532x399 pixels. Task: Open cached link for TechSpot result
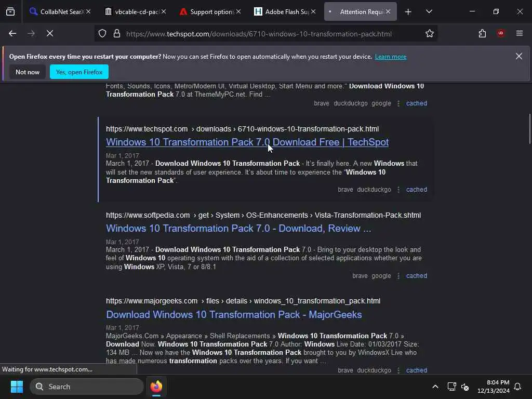tap(417, 189)
